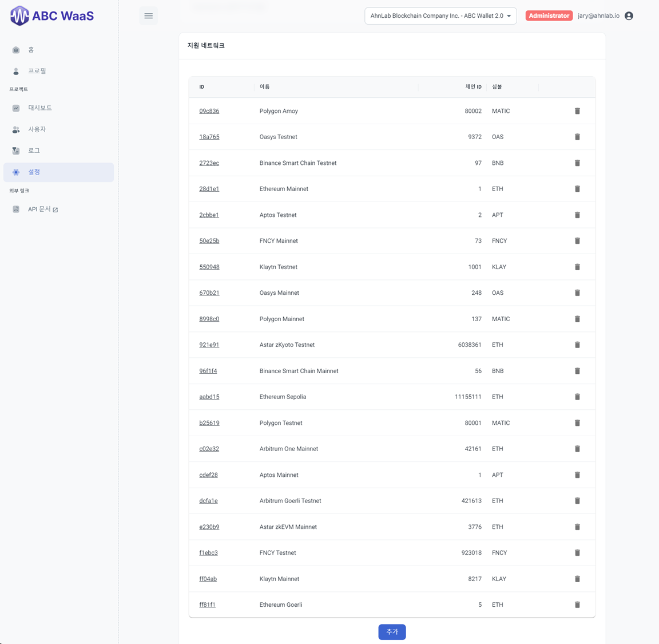Image resolution: width=659 pixels, height=644 pixels.
Task: Delete the FNCY Testnet row
Action: click(x=577, y=553)
